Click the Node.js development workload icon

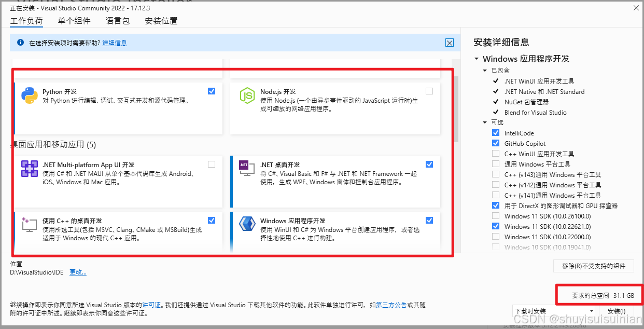point(247,96)
